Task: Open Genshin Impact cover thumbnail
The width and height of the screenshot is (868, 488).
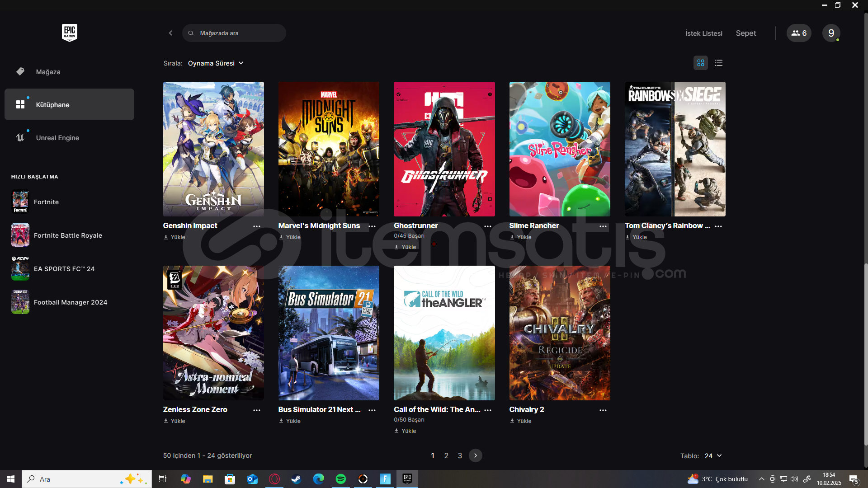Action: (x=213, y=149)
